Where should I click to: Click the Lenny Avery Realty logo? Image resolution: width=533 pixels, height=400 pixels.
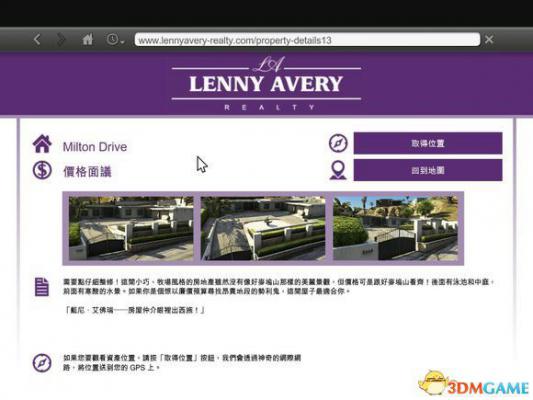pos(266,84)
